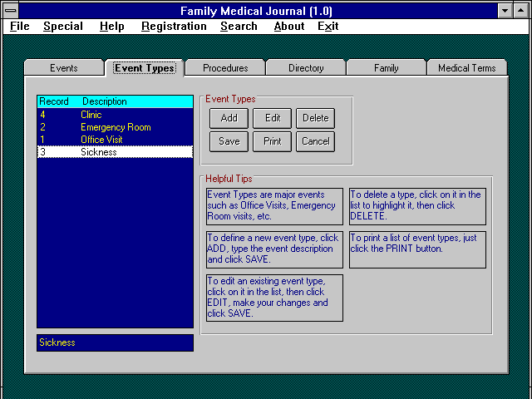Print the list of event types
Image resolution: width=532 pixels, height=399 pixels.
pyautogui.click(x=273, y=141)
